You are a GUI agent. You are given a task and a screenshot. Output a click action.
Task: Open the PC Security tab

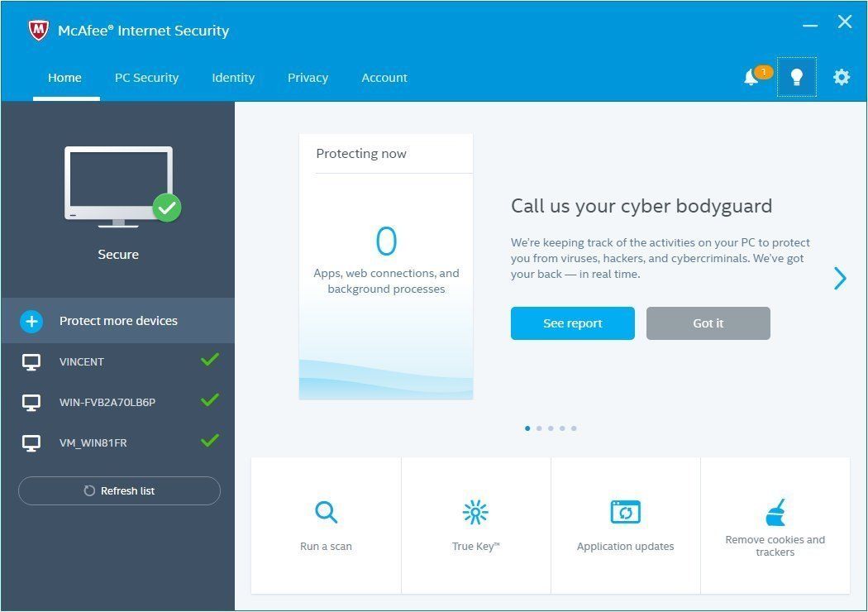point(146,78)
